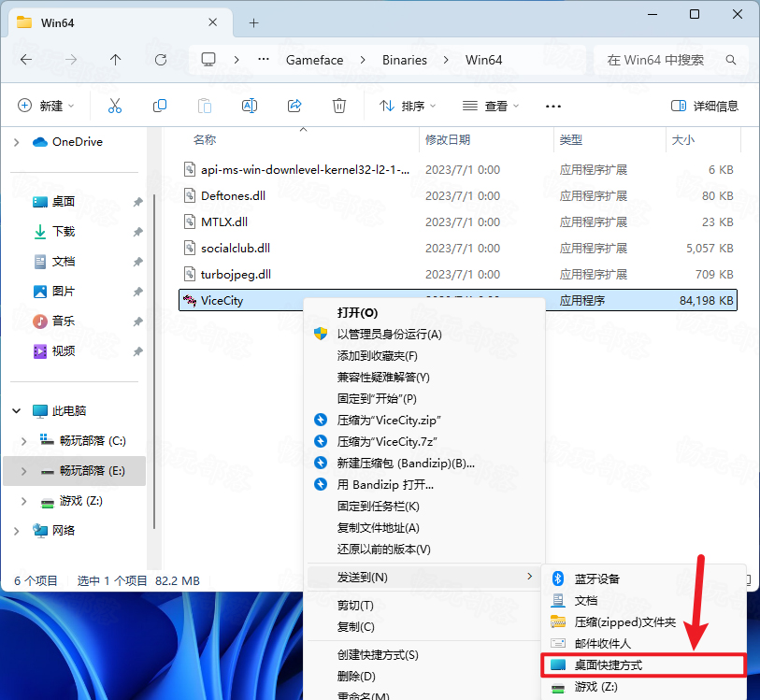This screenshot has height=700, width=760.
Task: Toggle the 详细信息 details pane
Action: pyautogui.click(x=704, y=106)
